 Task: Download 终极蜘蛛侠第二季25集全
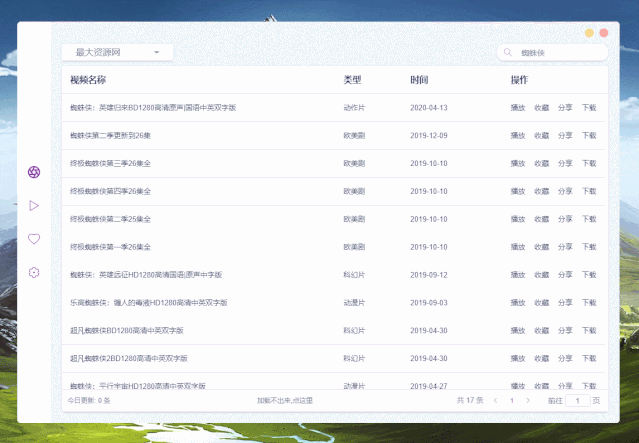[x=589, y=219]
